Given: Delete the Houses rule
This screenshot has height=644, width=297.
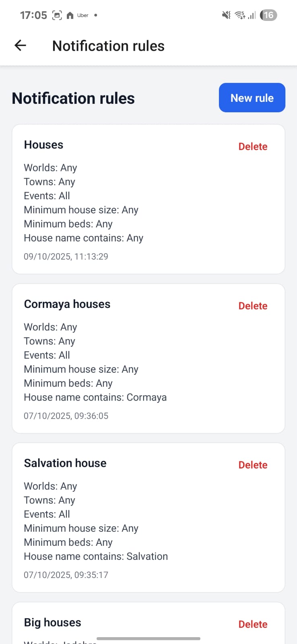Looking at the screenshot, I should [253, 147].
